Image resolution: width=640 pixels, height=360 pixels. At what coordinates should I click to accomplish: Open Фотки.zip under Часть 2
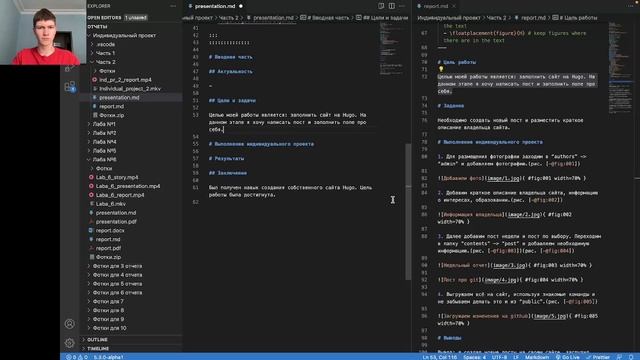111,115
